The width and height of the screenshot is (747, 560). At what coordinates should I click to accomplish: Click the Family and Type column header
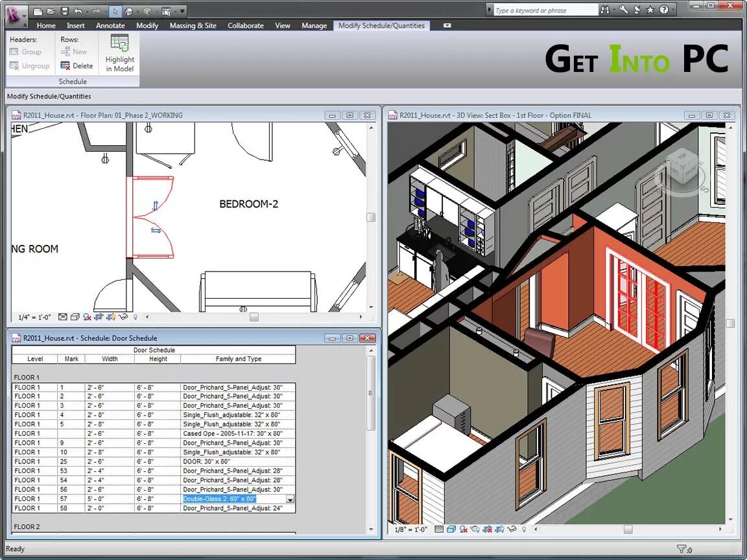(238, 359)
